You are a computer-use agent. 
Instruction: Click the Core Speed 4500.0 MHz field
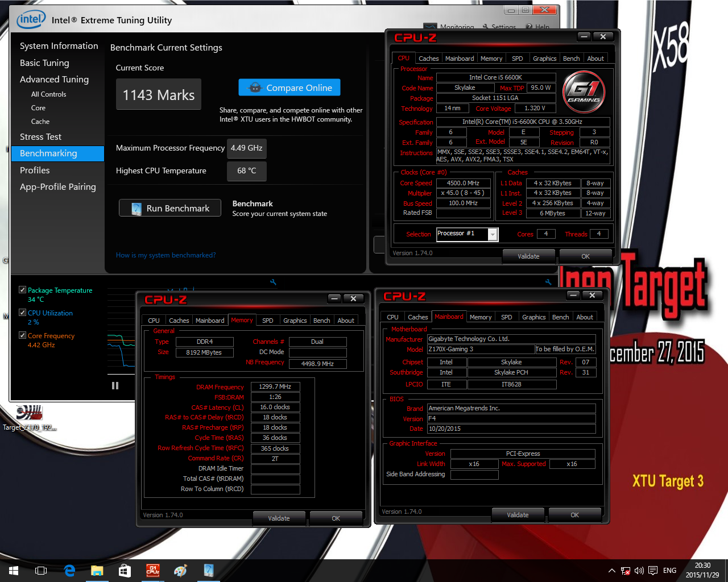pyautogui.click(x=464, y=183)
